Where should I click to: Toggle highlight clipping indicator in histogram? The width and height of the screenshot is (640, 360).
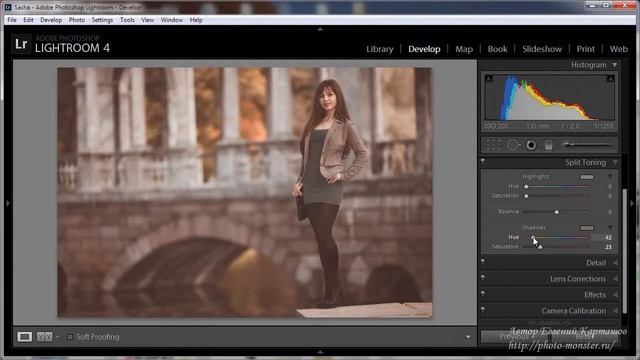610,78
